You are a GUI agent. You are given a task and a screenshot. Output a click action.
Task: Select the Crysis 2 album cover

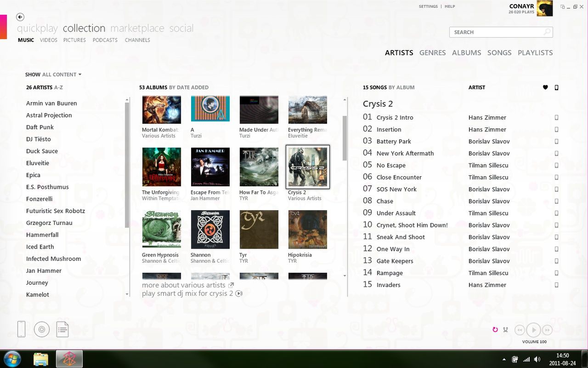308,167
